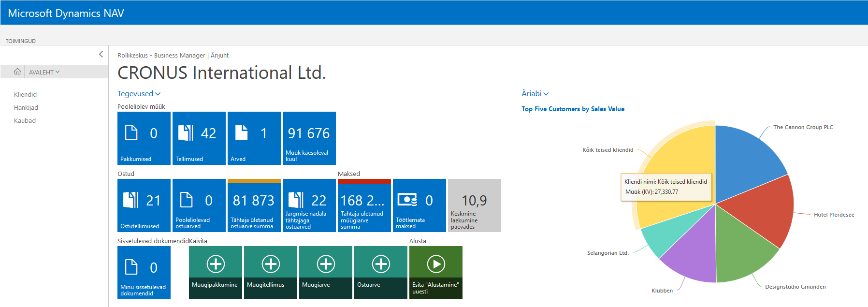Create a new Müügitellimus with the plus tile

coord(271,273)
